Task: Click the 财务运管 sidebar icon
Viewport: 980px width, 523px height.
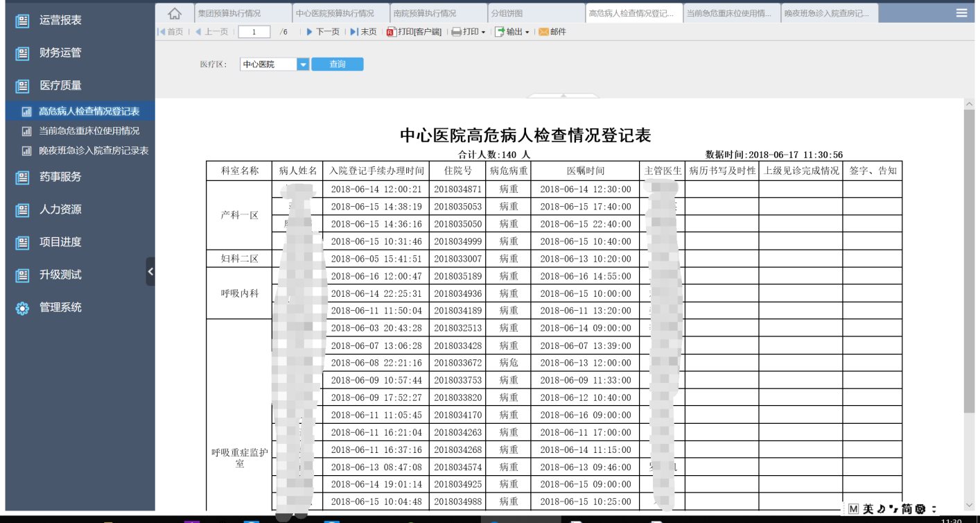Action: 22,53
